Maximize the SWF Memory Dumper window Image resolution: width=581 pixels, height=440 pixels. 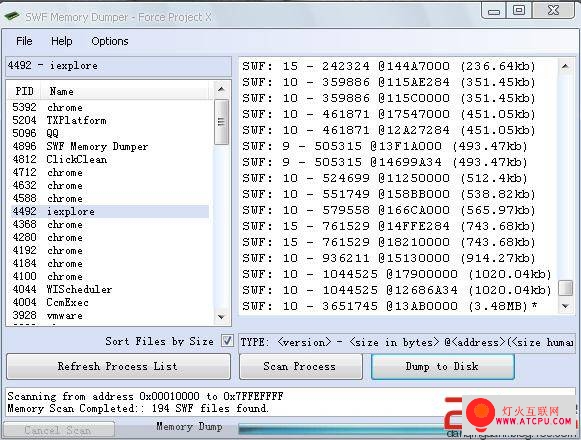[x=519, y=10]
